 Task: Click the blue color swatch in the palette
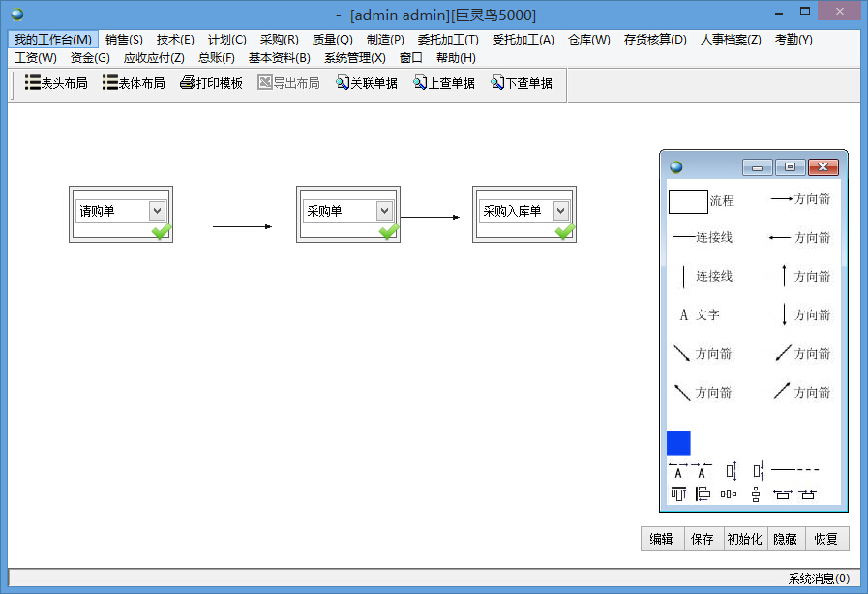pos(678,442)
